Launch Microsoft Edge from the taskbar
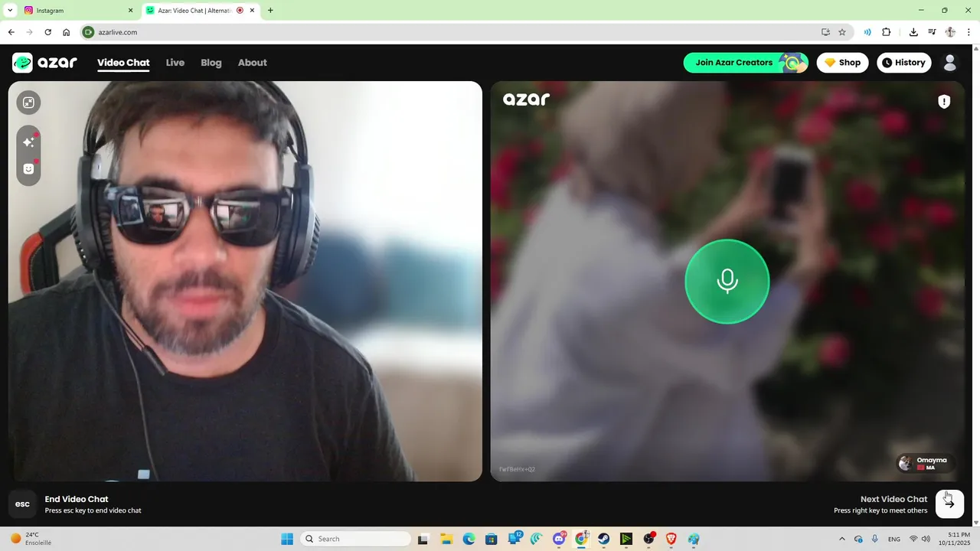 pos(469,539)
